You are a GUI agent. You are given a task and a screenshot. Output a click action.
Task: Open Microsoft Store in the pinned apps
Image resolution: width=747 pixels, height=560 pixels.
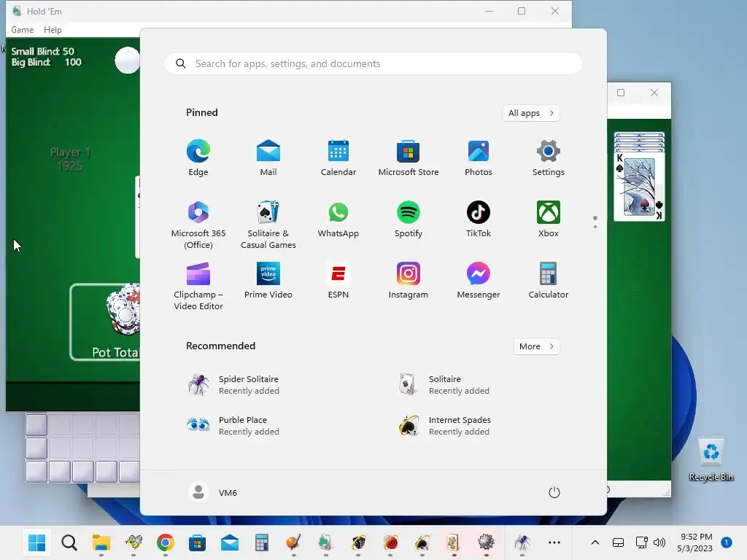coord(409,158)
